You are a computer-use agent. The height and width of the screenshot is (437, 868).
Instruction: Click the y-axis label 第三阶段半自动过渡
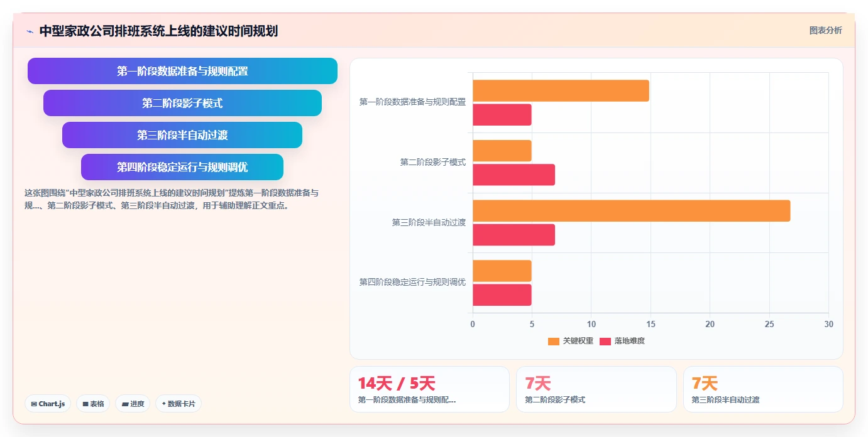pos(429,222)
